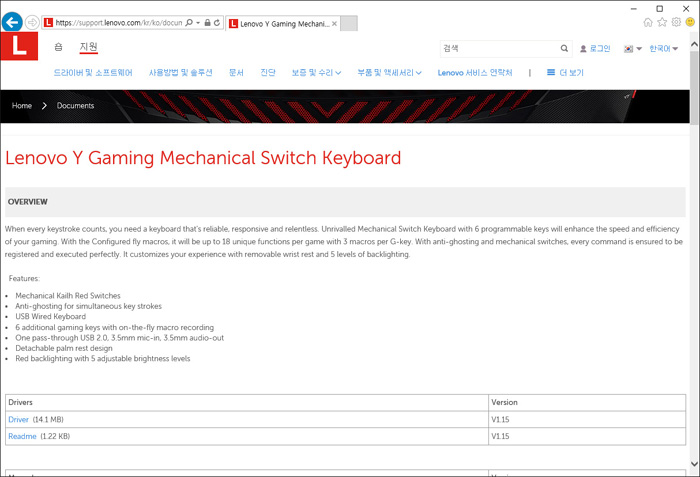700x477 pixels.
Task: Open favorites with the star icon
Action: [x=662, y=22]
